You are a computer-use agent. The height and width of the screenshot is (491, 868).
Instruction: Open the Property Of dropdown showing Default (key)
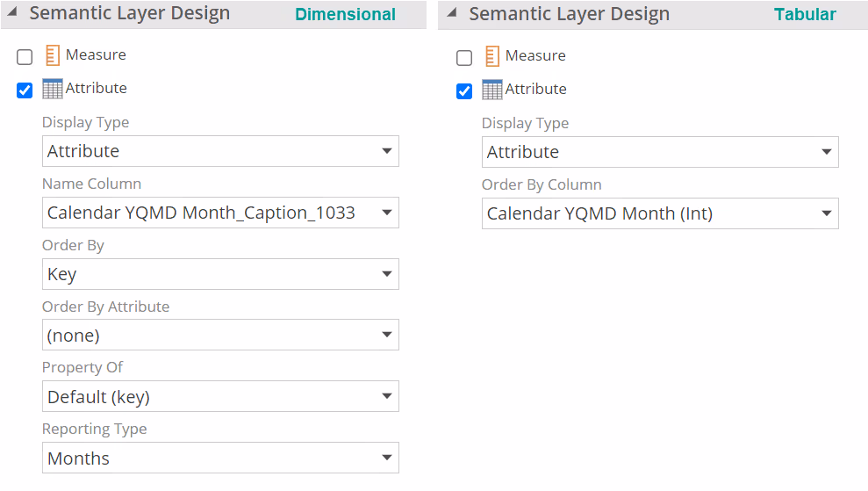pos(220,397)
